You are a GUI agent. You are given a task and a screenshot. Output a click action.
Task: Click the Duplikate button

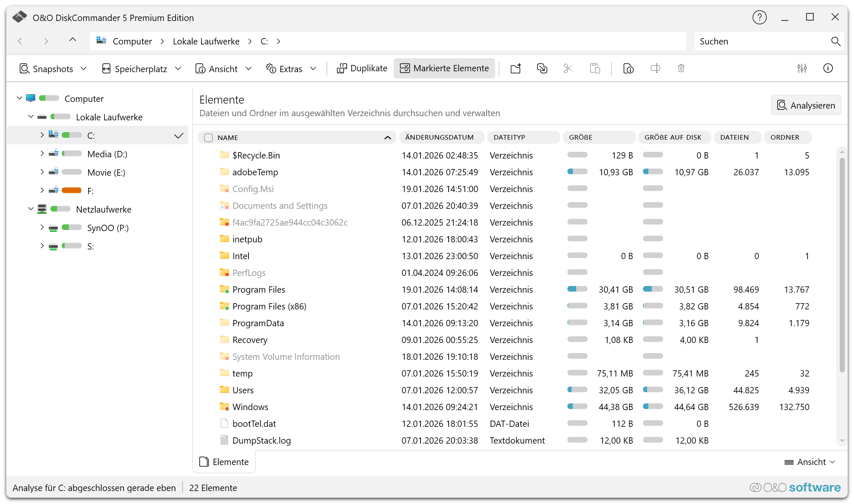pos(362,68)
